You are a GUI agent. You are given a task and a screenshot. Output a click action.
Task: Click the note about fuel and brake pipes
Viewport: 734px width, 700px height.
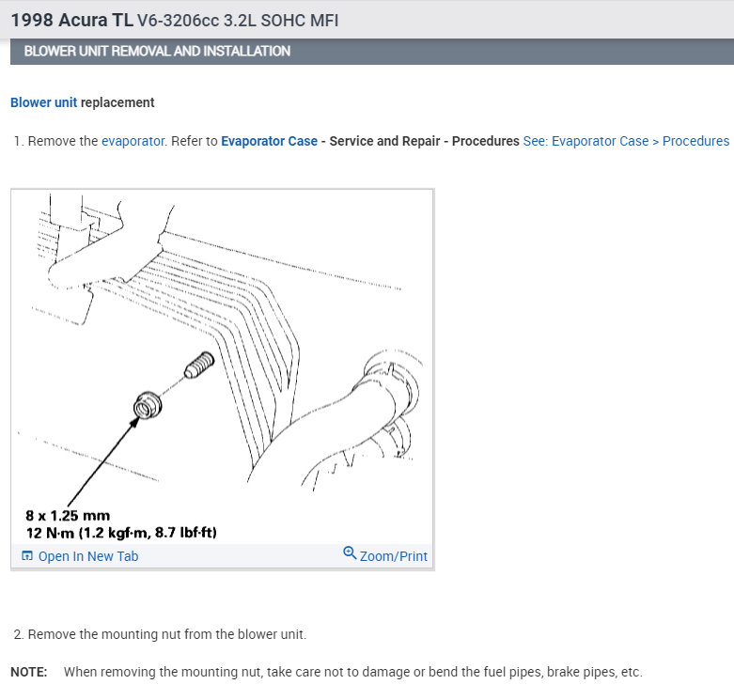click(x=353, y=672)
